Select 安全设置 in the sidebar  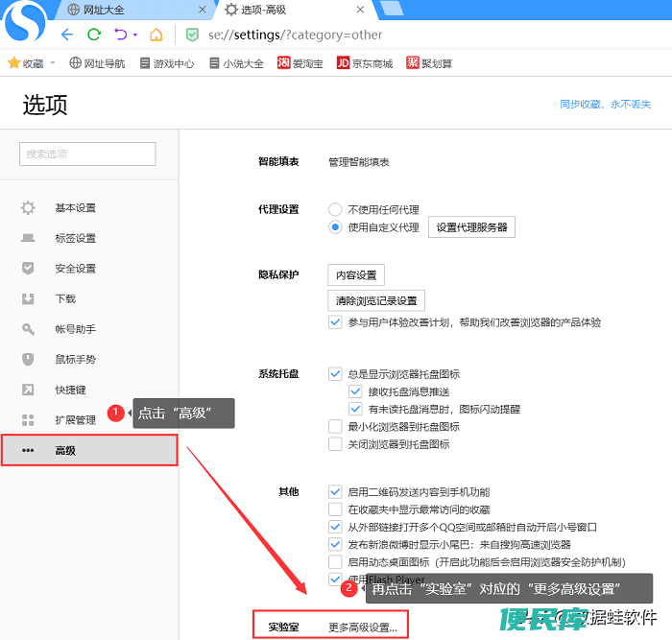89,269
